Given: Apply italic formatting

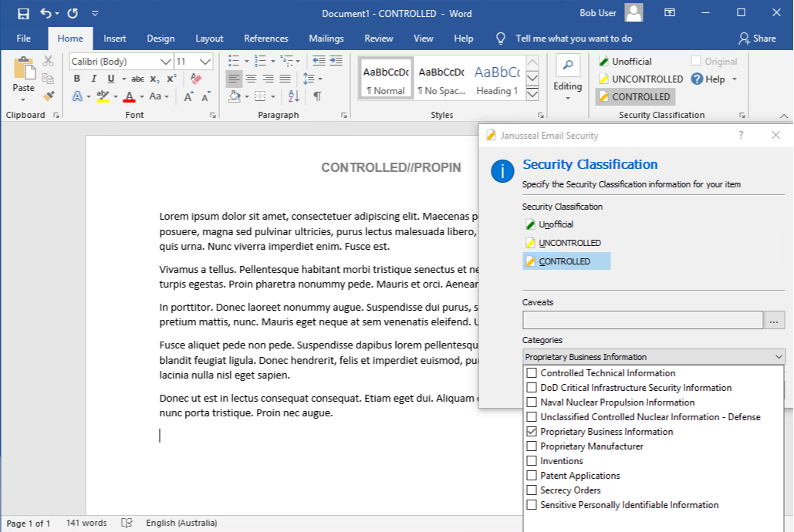Looking at the screenshot, I should (x=93, y=79).
